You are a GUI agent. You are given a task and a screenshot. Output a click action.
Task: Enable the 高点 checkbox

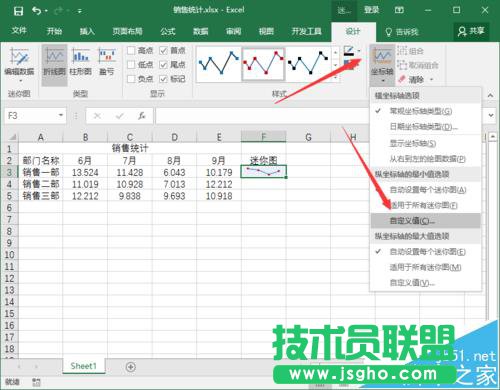point(131,51)
